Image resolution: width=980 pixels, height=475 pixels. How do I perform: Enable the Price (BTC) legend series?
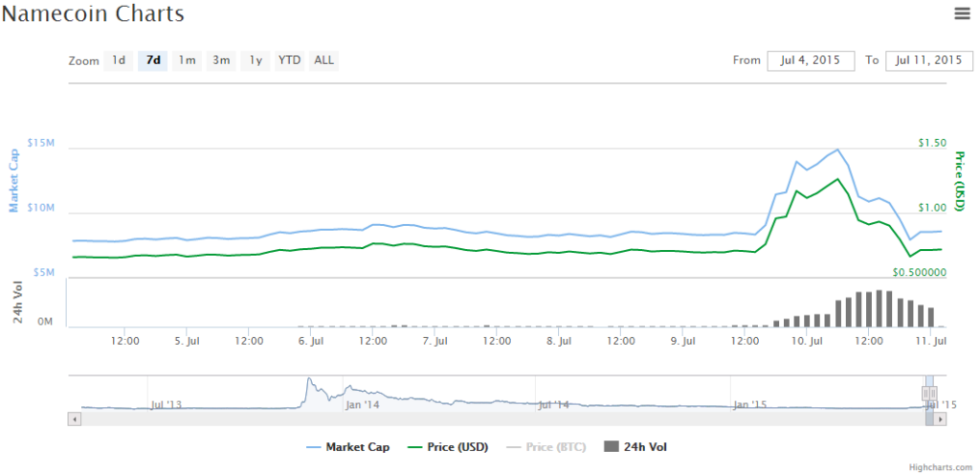pyautogui.click(x=546, y=447)
